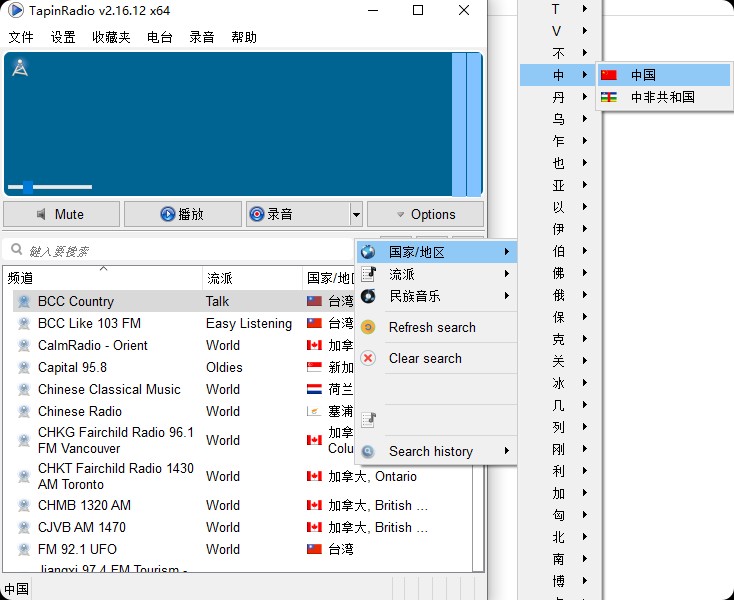
Task: Click the flag in the FM 92.1 UFO row
Action: [x=314, y=549]
